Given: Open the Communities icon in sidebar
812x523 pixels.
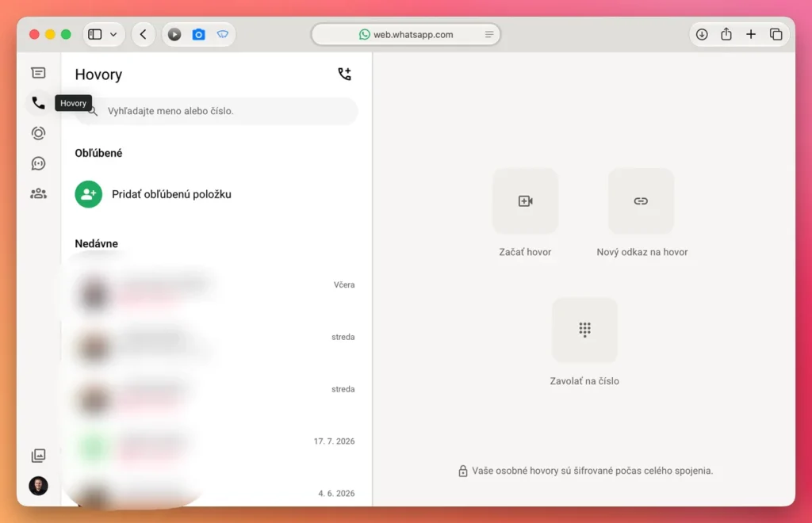Looking at the screenshot, I should (38, 193).
